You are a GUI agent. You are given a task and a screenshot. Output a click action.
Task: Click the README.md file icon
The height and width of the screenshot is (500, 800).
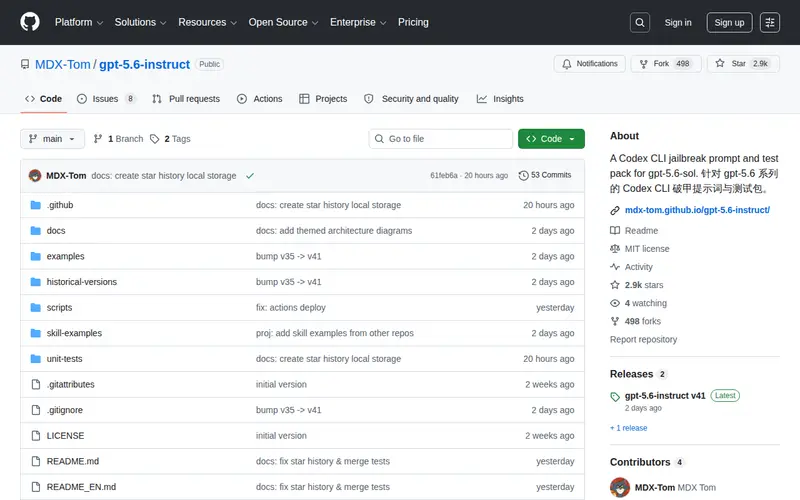35,461
